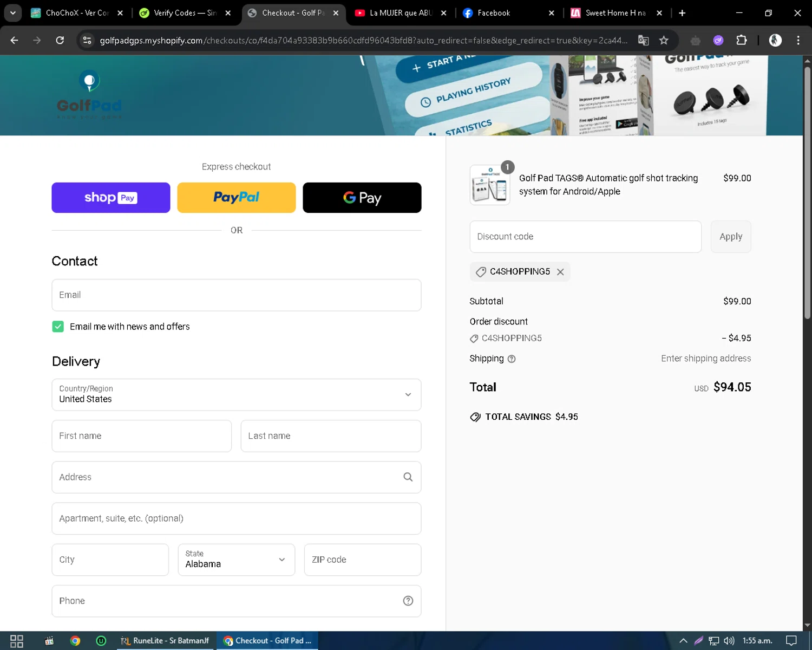The width and height of the screenshot is (812, 650).
Task: Open Windows Task View in taskbar
Action: (x=17, y=641)
